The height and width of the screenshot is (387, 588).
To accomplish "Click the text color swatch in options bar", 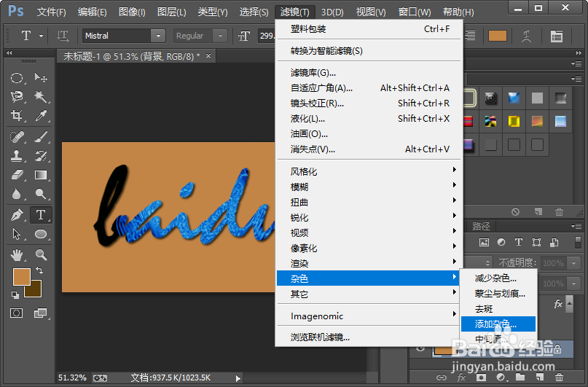I will [498, 36].
